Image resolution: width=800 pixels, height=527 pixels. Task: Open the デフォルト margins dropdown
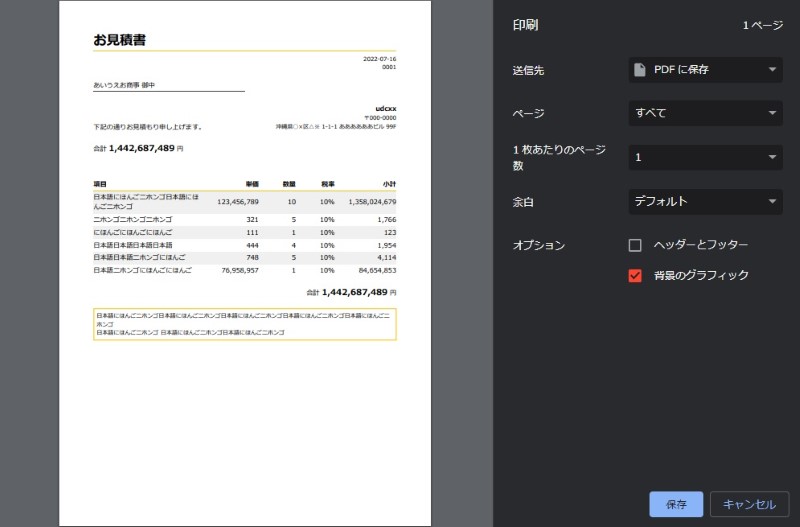(705, 201)
